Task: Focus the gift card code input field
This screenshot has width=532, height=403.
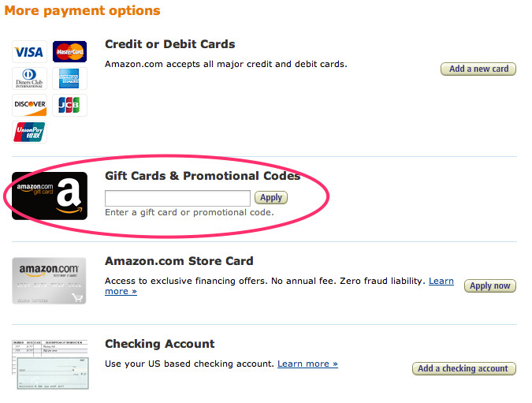Action: (177, 198)
